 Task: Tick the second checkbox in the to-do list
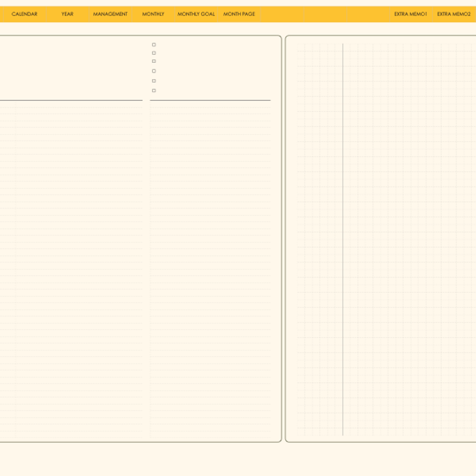tap(154, 53)
